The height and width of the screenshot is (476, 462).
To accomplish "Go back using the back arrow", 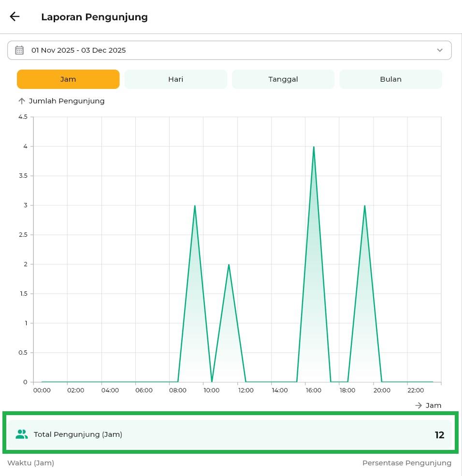I will 14,17.
